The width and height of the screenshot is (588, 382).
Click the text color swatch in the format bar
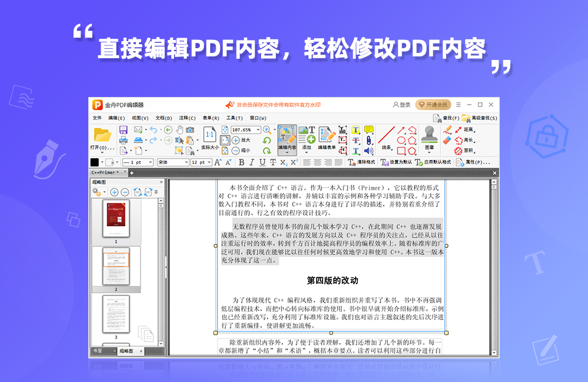click(94, 162)
